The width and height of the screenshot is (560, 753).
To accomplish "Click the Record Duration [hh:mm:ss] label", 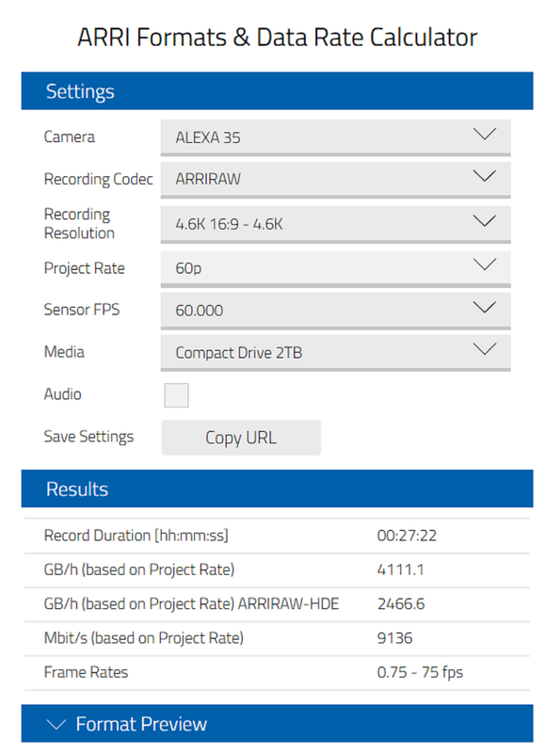I will coord(136,536).
